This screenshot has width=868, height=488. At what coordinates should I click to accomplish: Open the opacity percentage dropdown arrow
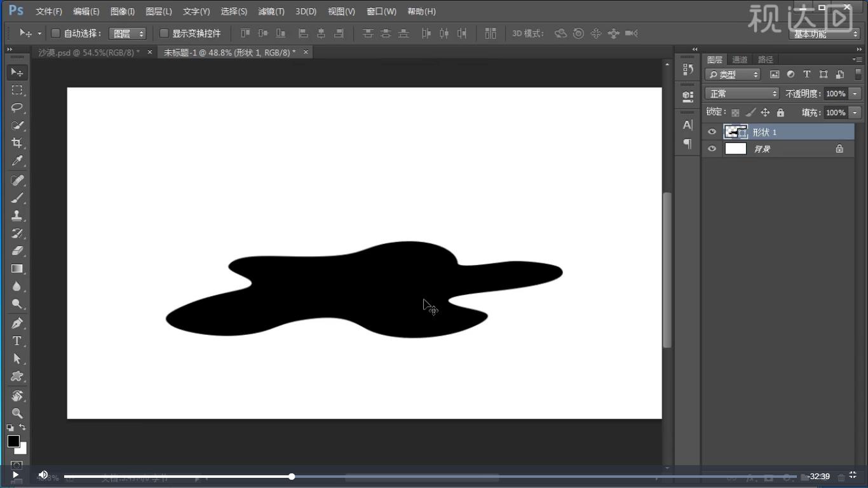pos(855,93)
